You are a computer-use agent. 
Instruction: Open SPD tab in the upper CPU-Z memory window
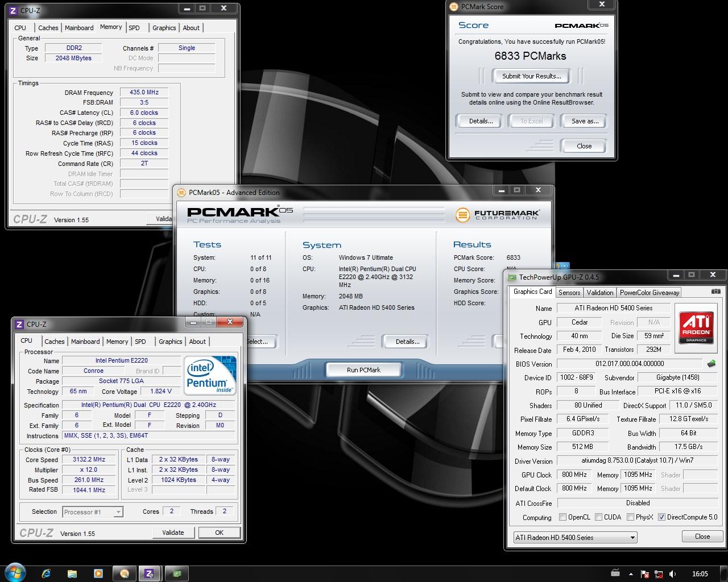(x=134, y=28)
